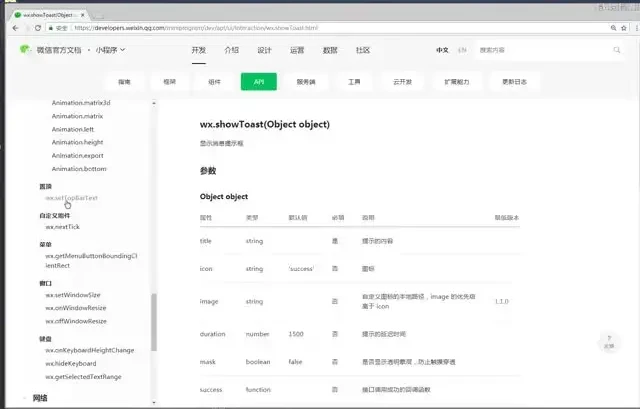The image size is (640, 409).
Task: Open wx.hideKeyboard sidebar link
Action: click(71, 363)
